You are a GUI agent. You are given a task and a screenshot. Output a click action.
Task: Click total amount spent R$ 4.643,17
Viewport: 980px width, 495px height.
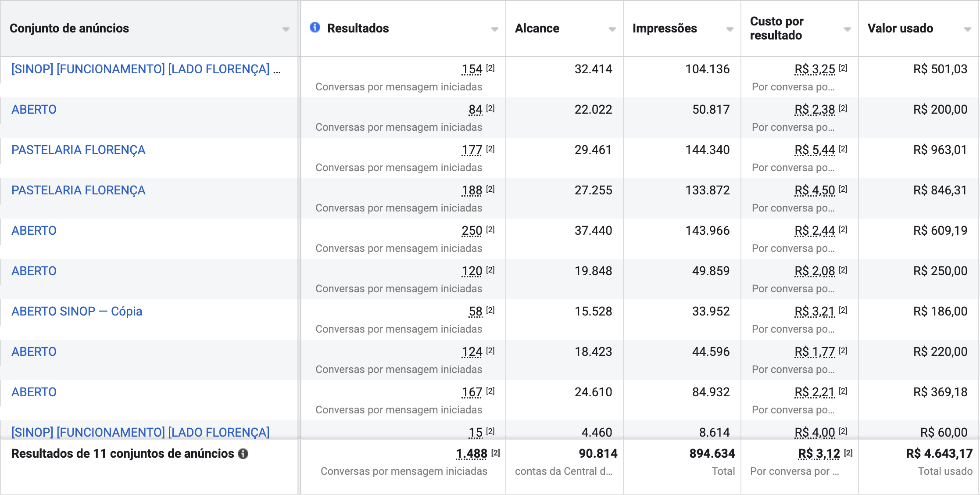tap(939, 454)
